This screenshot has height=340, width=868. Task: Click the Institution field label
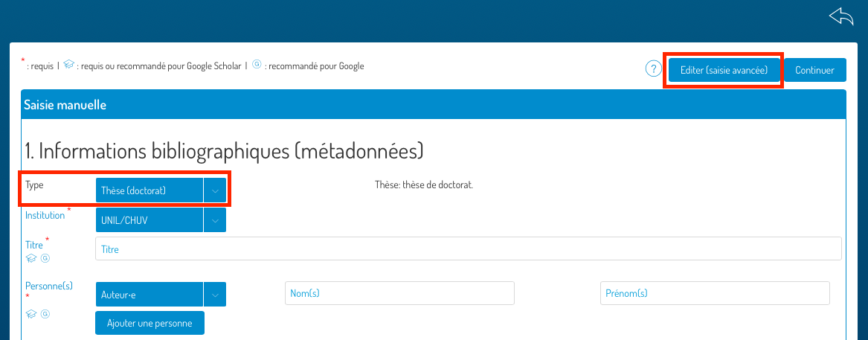coord(45,216)
